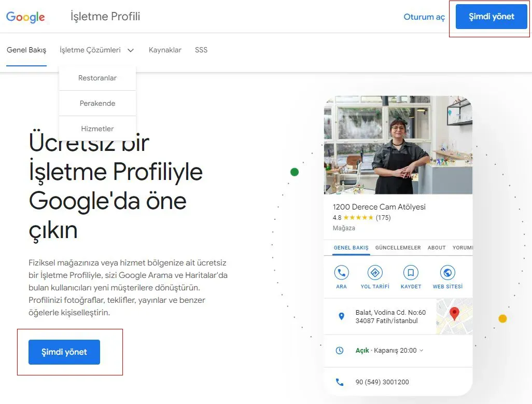Select Perakende from the dropdown
This screenshot has width=532, height=404.
point(97,103)
